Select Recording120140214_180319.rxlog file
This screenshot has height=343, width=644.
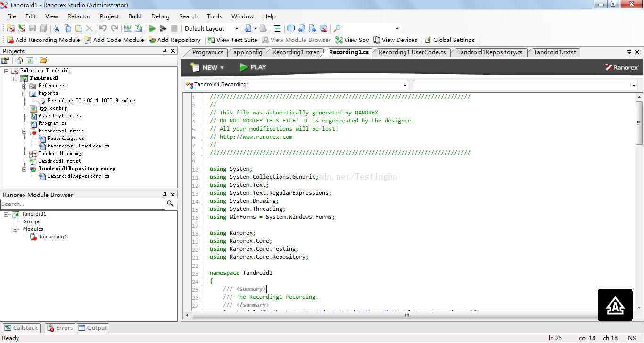91,101
